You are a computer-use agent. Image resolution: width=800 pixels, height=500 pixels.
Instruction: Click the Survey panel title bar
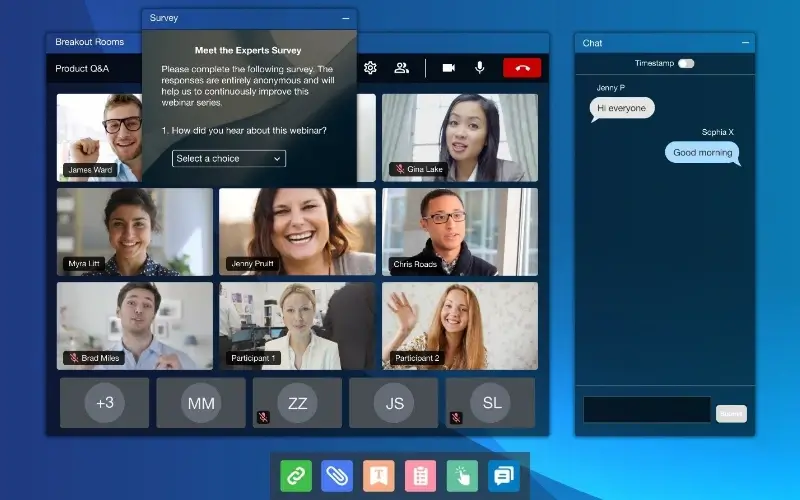point(249,18)
